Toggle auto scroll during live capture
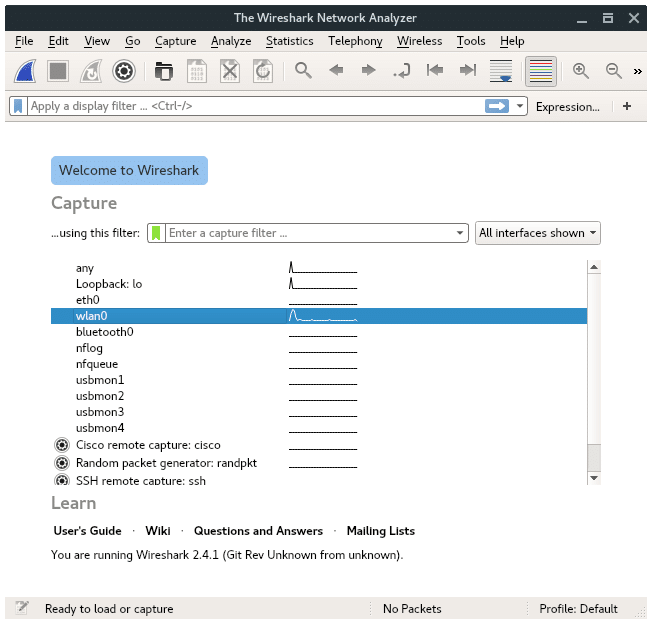This screenshot has height=628, width=656. pos(501,71)
